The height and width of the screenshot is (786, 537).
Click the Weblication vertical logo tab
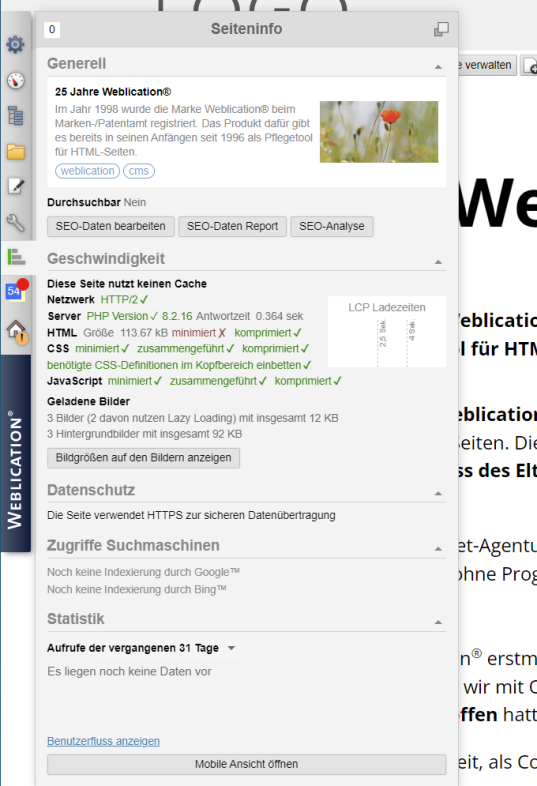point(16,454)
